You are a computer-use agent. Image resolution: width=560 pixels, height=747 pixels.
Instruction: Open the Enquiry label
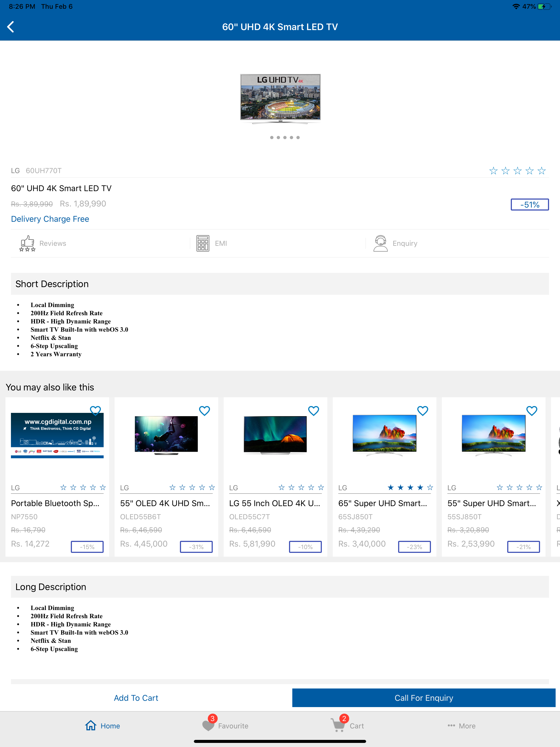(405, 243)
